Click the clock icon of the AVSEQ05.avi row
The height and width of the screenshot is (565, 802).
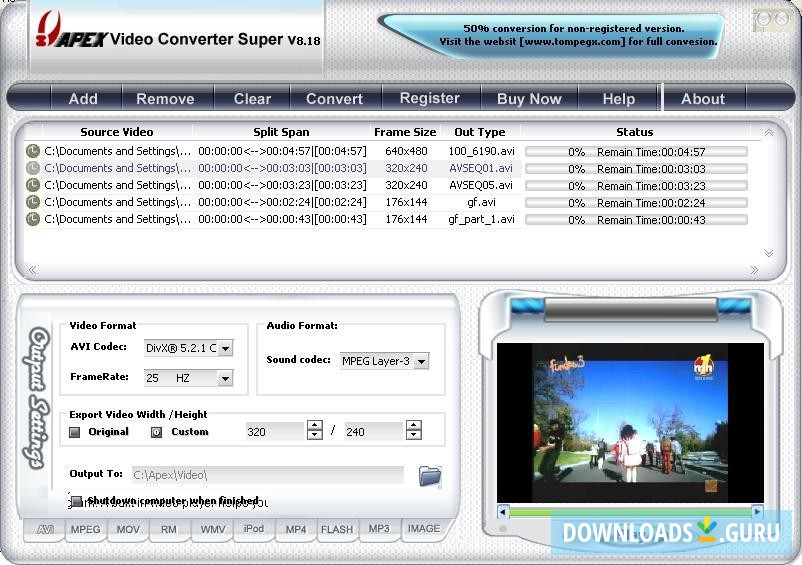click(x=33, y=185)
